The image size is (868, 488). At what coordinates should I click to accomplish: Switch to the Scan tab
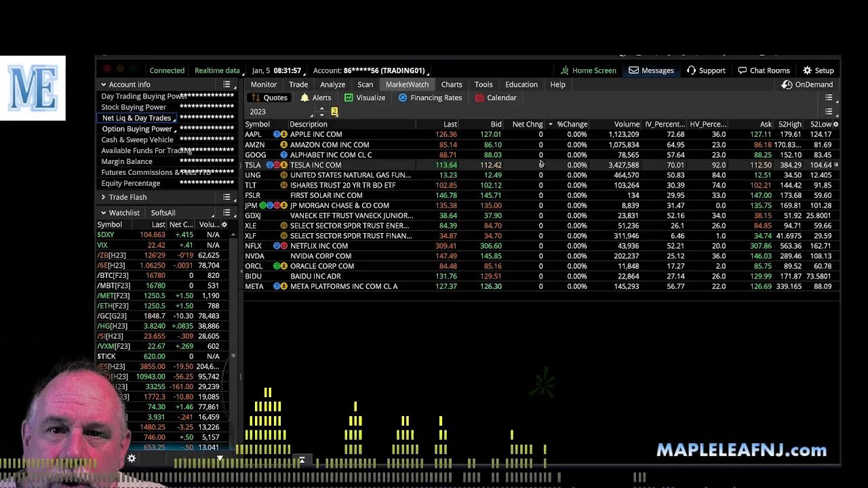click(365, 85)
